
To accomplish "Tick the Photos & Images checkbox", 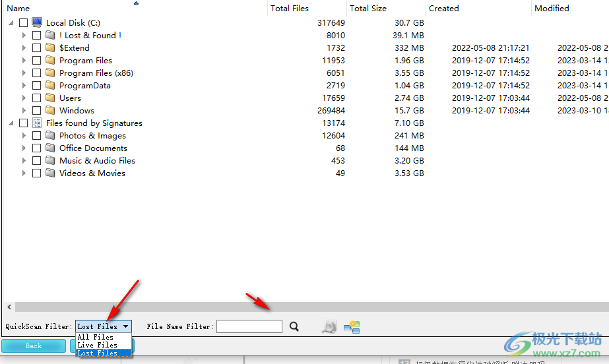I will [x=36, y=136].
